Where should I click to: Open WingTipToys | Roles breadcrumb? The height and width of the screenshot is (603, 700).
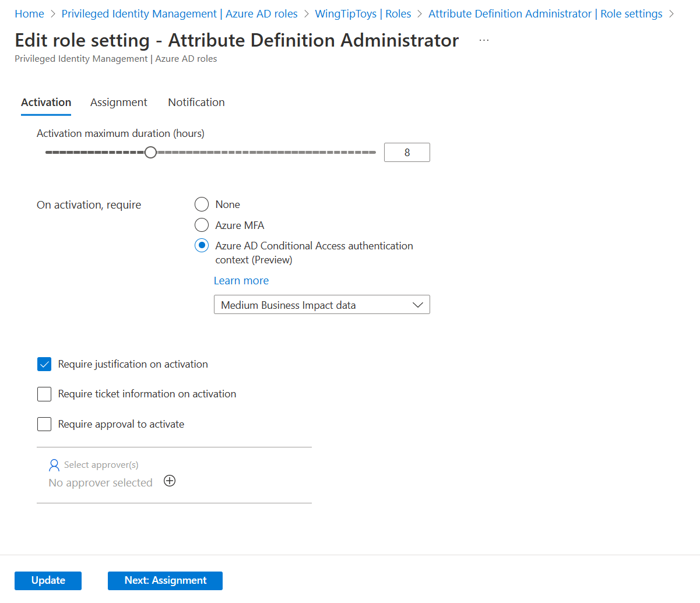pyautogui.click(x=363, y=14)
